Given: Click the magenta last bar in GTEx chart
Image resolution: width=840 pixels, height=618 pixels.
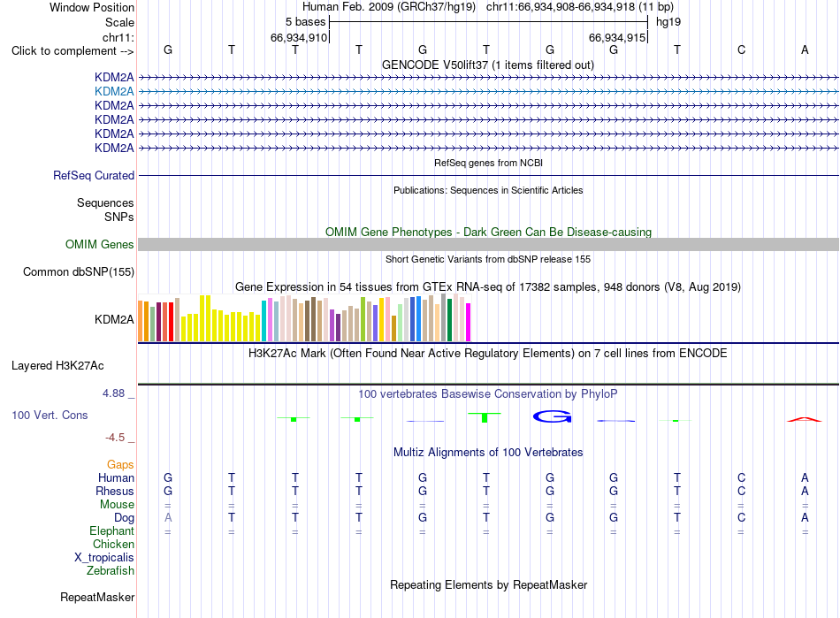Looking at the screenshot, I should pyautogui.click(x=469, y=323).
